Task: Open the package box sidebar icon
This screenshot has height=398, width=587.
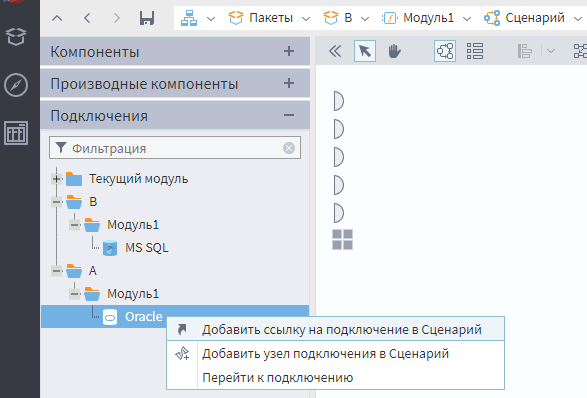Action: click(16, 37)
